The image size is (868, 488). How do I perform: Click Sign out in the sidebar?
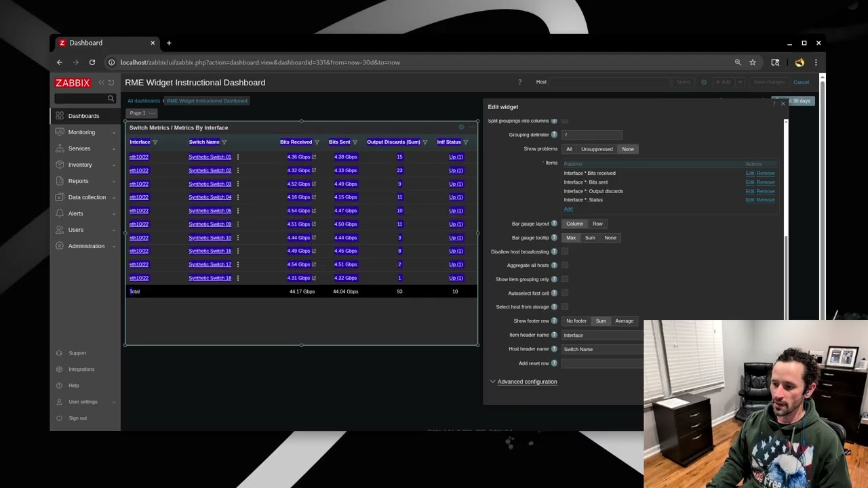pyautogui.click(x=77, y=418)
